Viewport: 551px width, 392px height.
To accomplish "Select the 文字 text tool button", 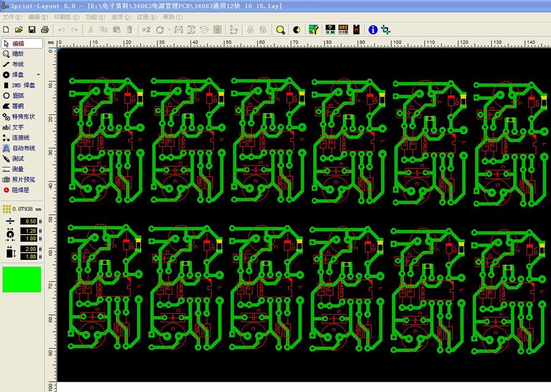I will click(x=18, y=127).
